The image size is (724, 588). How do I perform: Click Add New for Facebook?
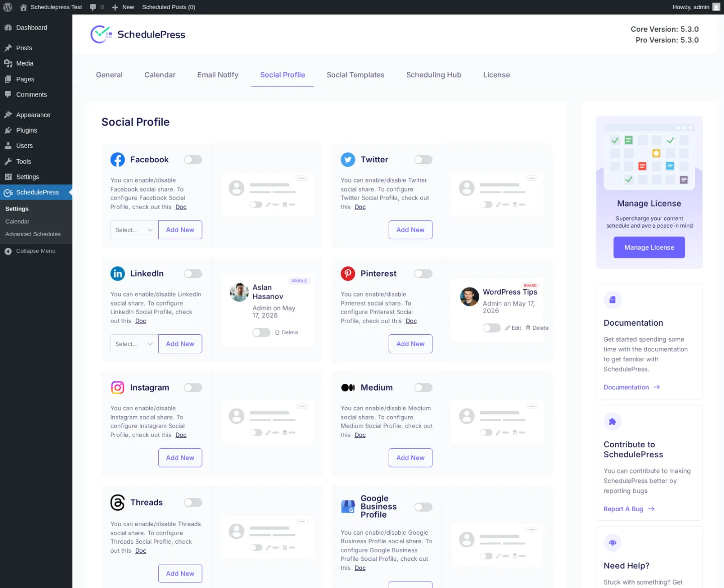pyautogui.click(x=180, y=230)
